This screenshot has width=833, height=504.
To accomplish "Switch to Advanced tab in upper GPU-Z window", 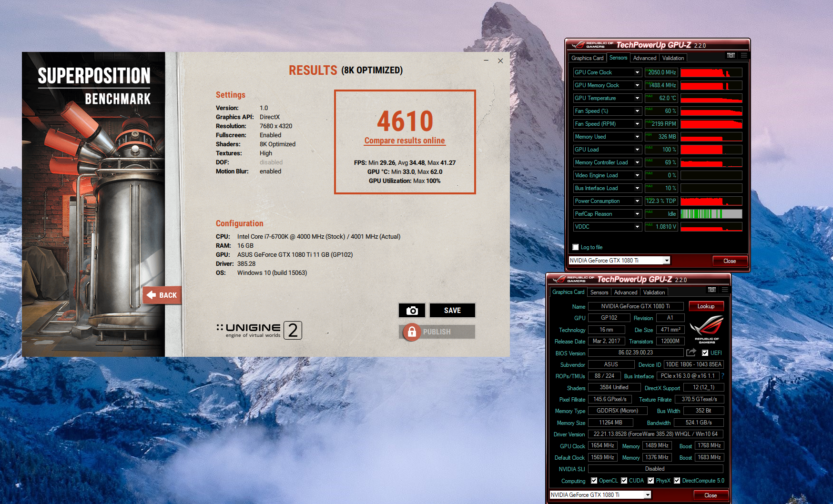I will 644,58.
